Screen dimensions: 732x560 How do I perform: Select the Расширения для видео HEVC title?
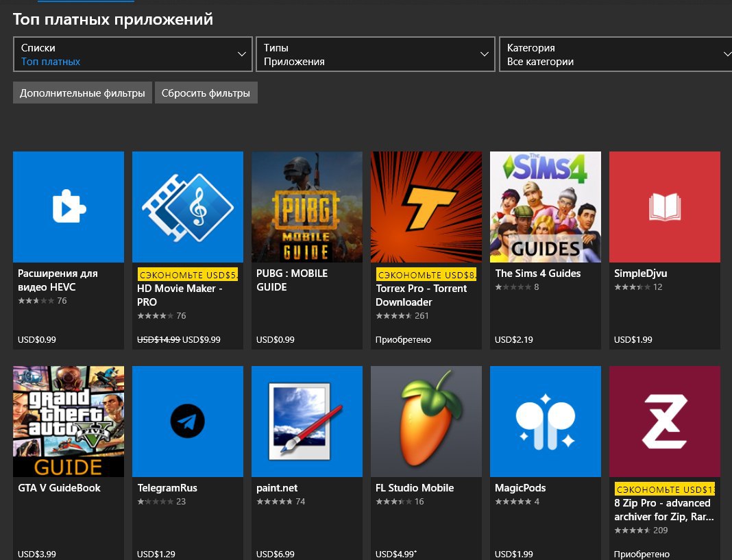[58, 280]
